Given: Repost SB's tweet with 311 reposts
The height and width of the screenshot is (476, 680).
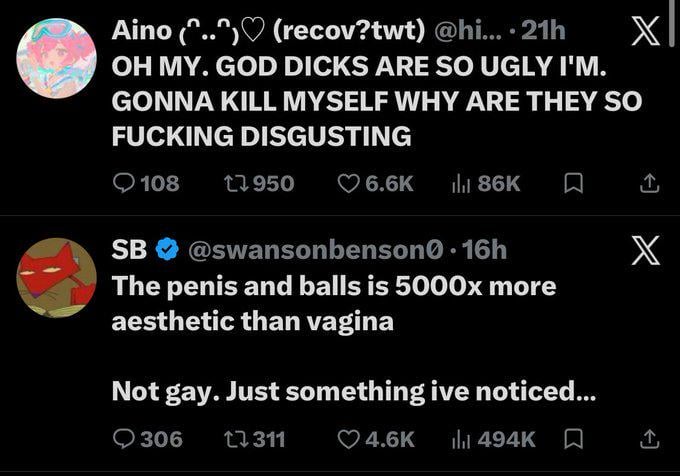Looking at the screenshot, I should pos(255,439).
